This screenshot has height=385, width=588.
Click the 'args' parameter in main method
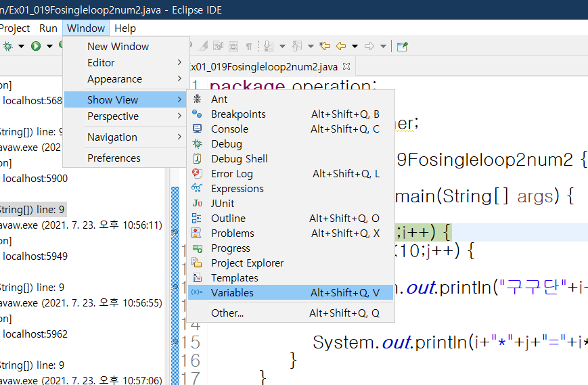[535, 196]
